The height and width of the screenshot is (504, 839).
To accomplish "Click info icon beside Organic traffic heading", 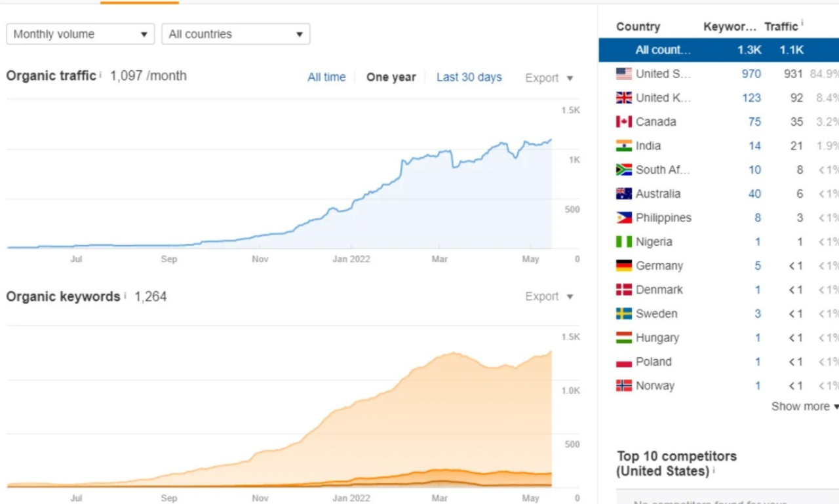I will click(100, 75).
